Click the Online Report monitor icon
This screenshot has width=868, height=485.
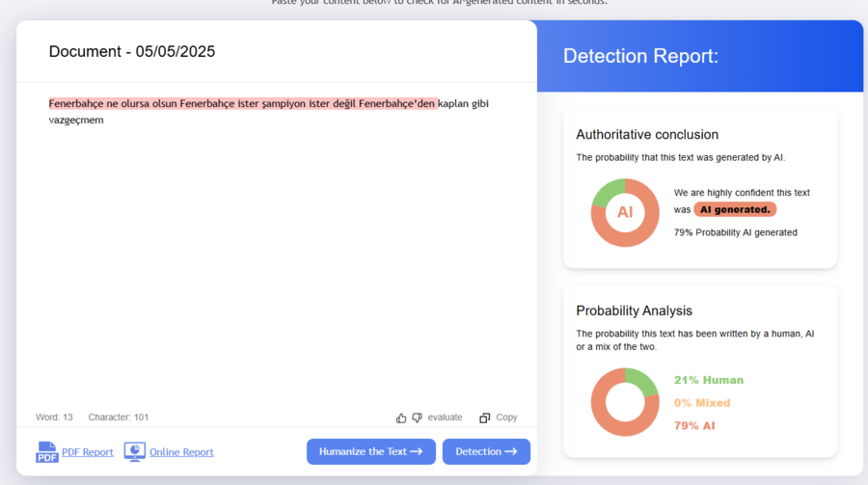[134, 451]
